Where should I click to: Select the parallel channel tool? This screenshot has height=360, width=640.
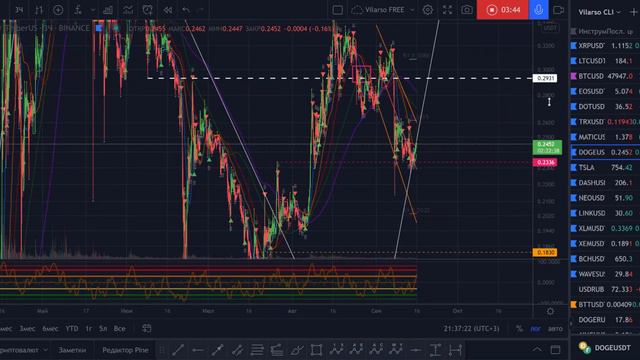pos(237,350)
